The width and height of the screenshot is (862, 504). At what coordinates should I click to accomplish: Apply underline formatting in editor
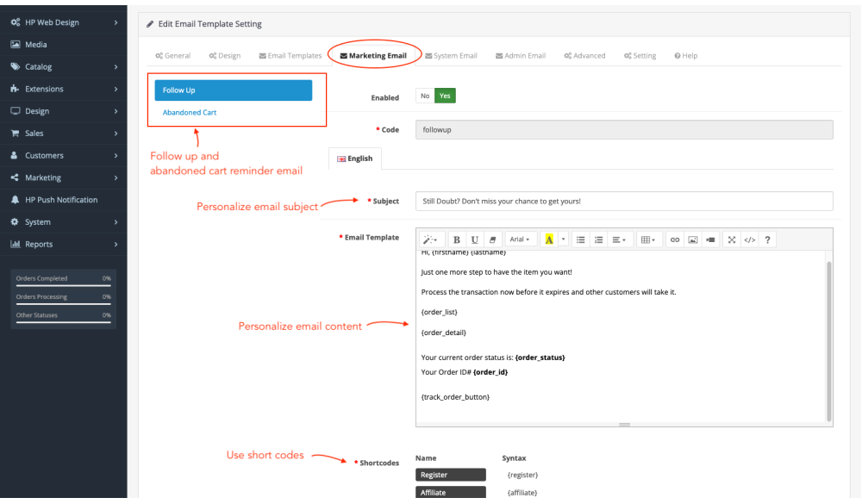tap(474, 240)
